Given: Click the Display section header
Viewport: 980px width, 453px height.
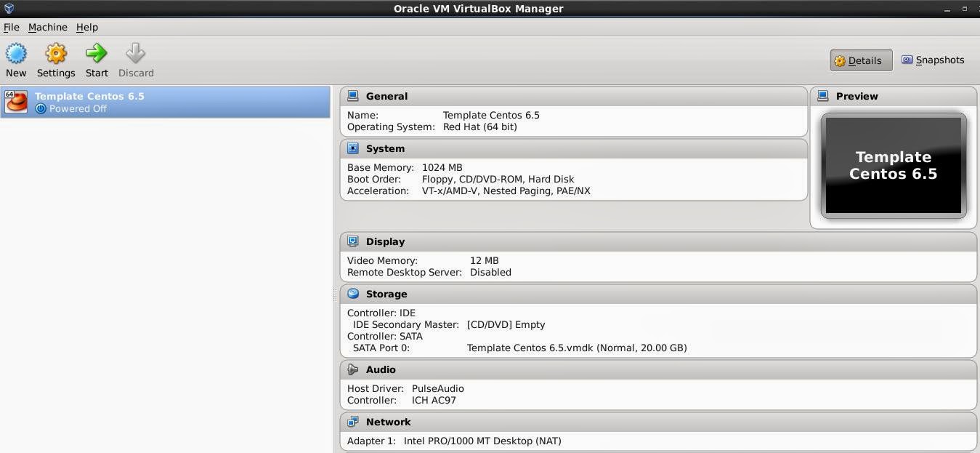Looking at the screenshot, I should [x=658, y=241].
